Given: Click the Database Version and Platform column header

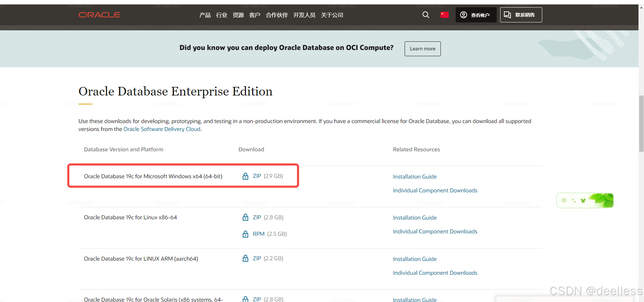Looking at the screenshot, I should coord(123,149).
